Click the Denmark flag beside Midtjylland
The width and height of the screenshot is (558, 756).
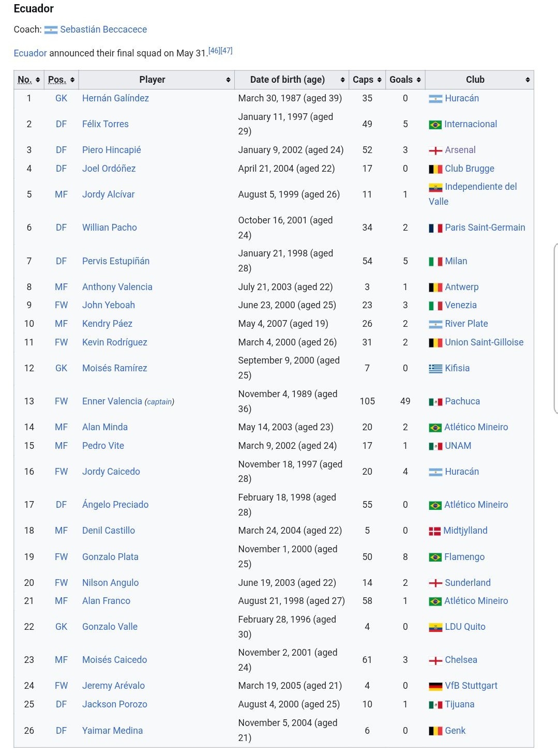pyautogui.click(x=435, y=531)
